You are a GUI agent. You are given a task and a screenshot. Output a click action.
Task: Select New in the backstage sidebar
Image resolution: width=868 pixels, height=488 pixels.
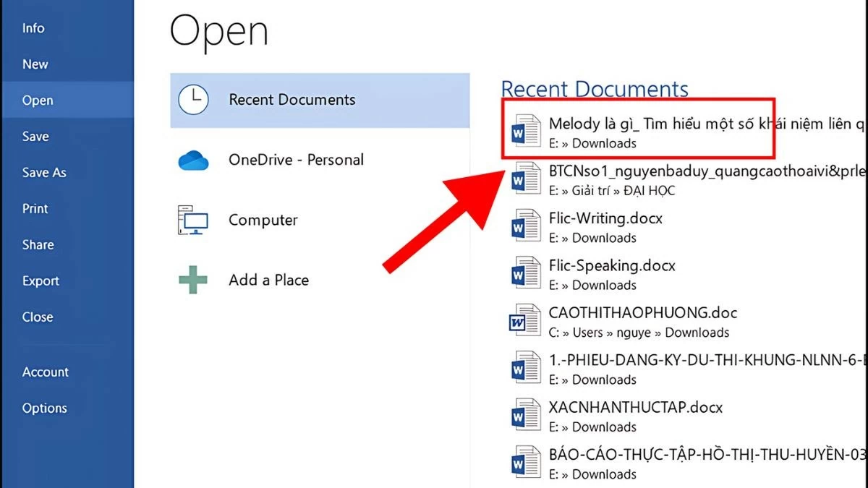coord(35,64)
